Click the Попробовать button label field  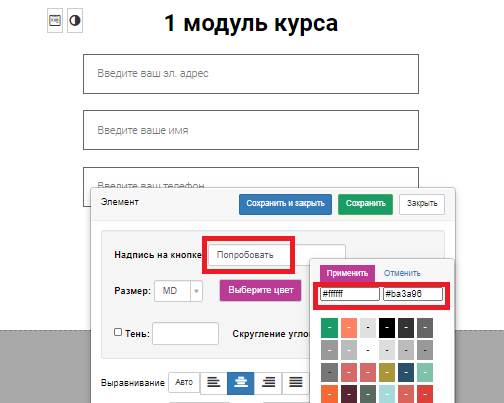[277, 255]
